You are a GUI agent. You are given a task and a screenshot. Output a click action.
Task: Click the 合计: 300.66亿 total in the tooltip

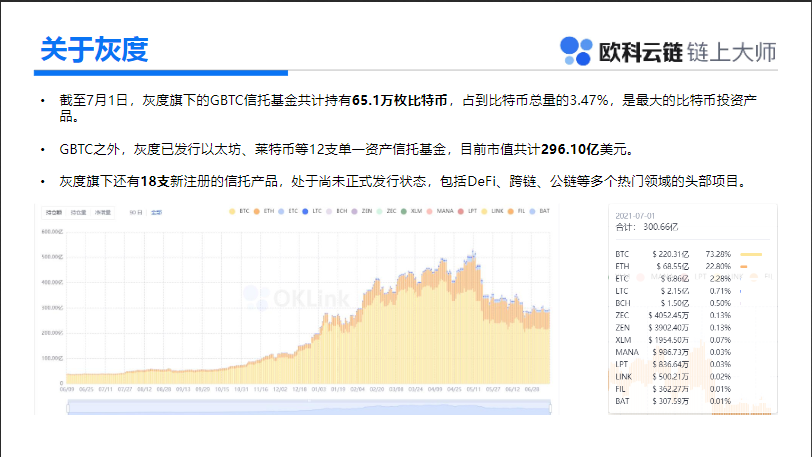(647, 227)
